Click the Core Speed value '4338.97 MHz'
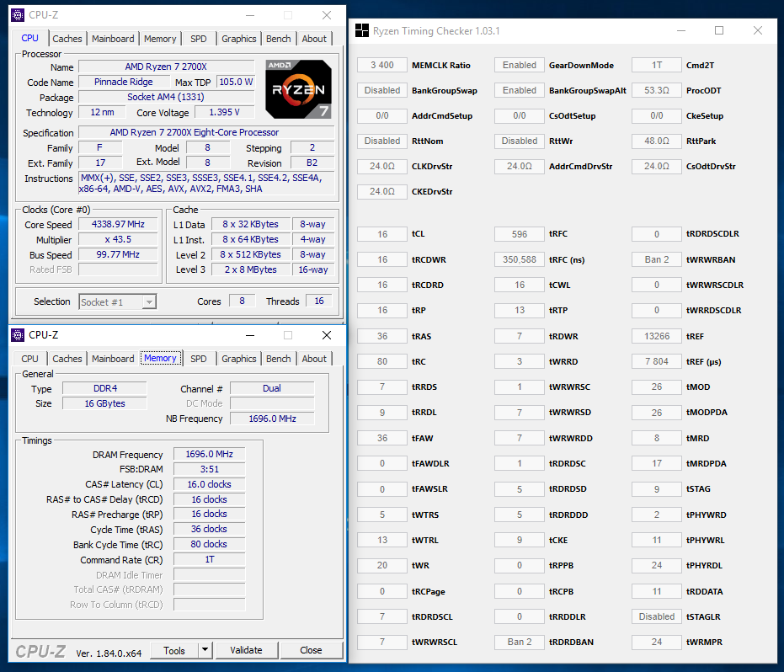784x672 pixels. click(118, 225)
